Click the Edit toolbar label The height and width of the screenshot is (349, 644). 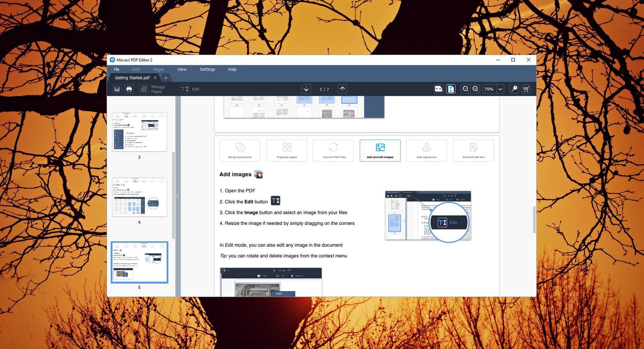tap(196, 89)
